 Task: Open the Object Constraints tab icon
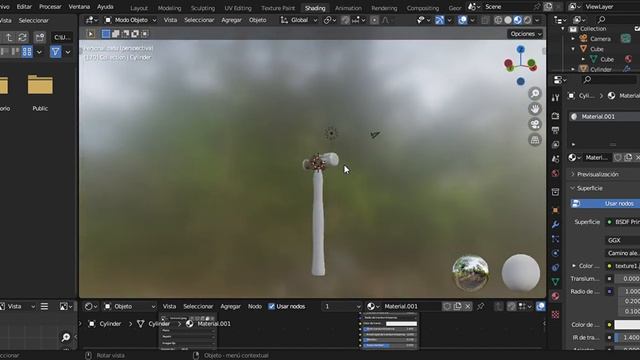(555, 267)
